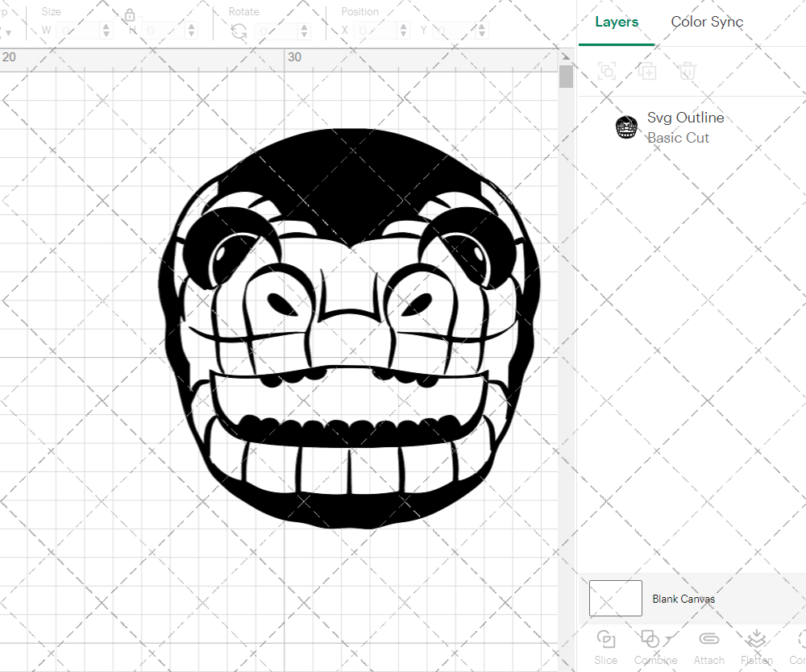The height and width of the screenshot is (672, 806).
Task: Click the vertical canvas scrollbar thumb
Action: (566, 77)
